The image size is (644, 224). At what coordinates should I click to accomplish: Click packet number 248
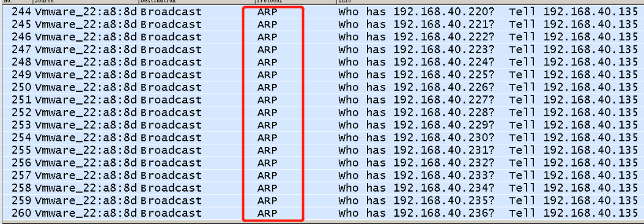click(21, 62)
